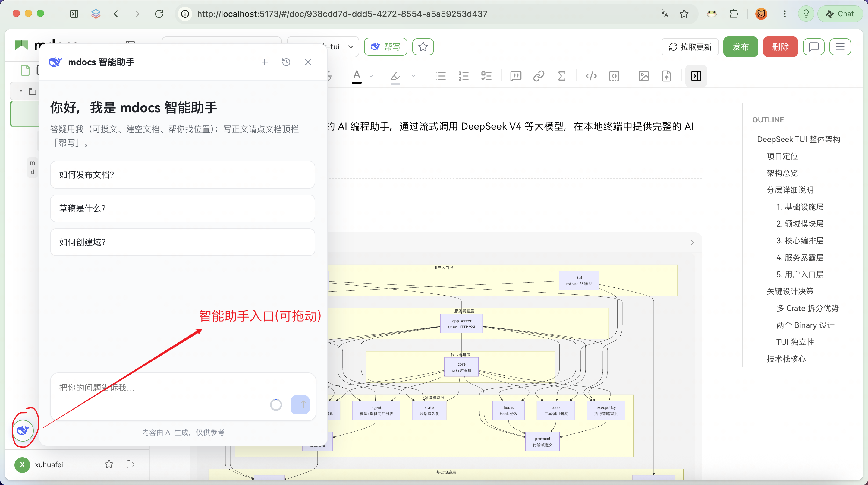Jump to outline item 关键设计决策
This screenshot has width=868, height=485.
pyautogui.click(x=790, y=291)
